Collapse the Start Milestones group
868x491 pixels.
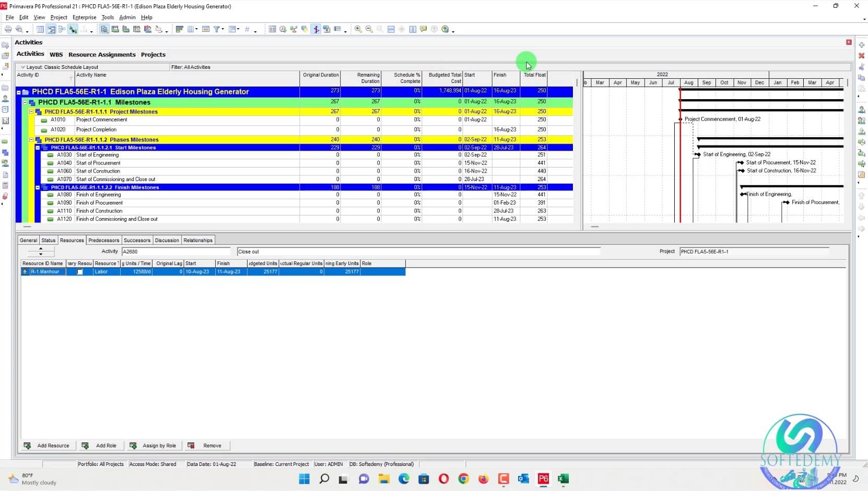click(x=38, y=148)
